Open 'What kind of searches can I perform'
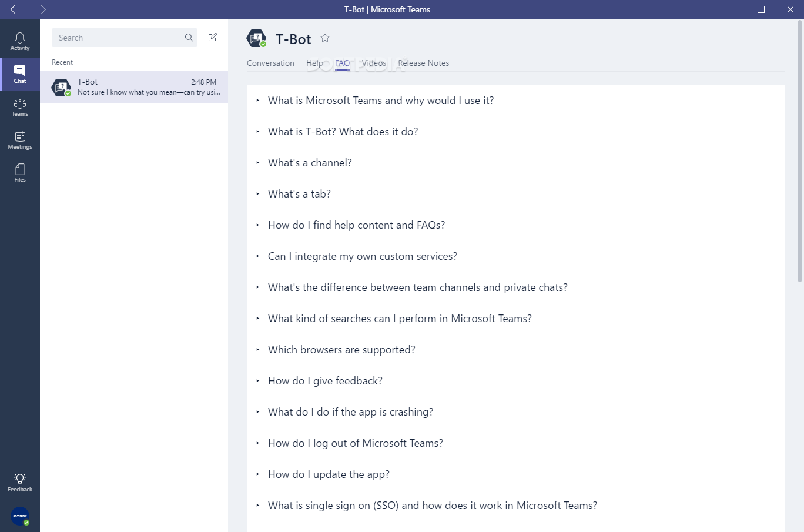804x532 pixels. [400, 319]
